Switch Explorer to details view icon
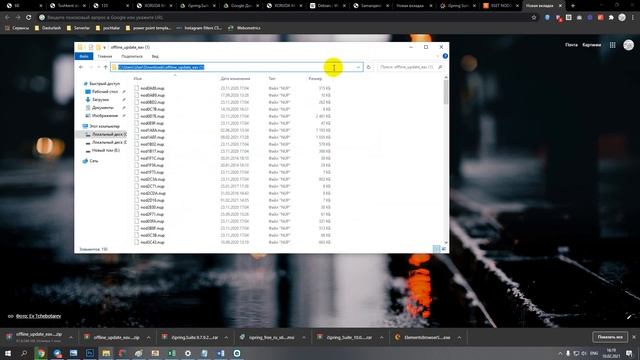 coord(436,249)
